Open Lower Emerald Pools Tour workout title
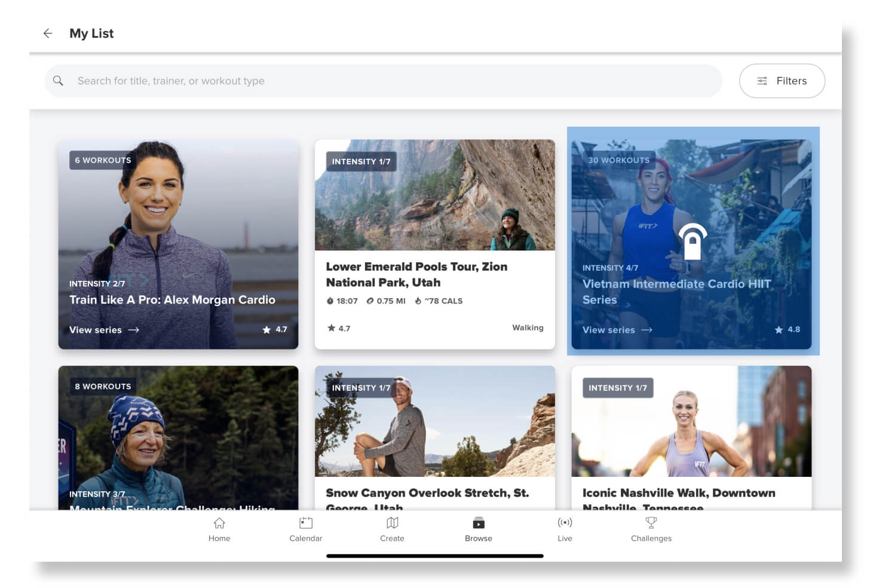Image resolution: width=870 pixels, height=588 pixels. click(x=416, y=274)
